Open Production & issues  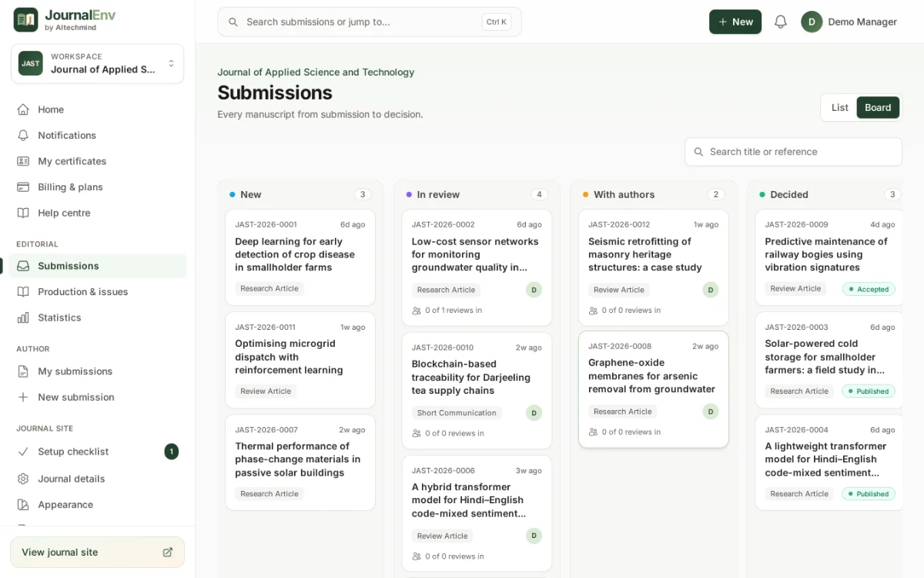coord(98,291)
